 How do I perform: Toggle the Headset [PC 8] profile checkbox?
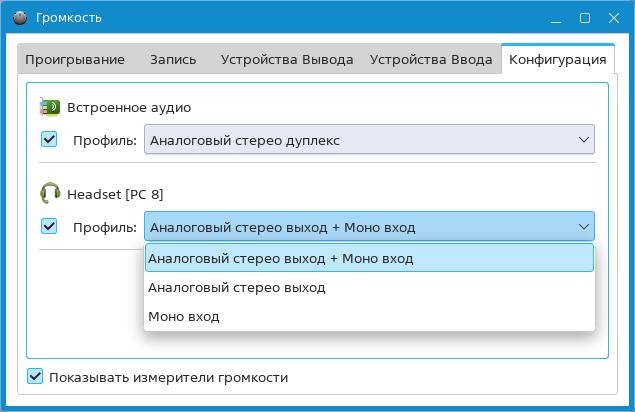coord(49,226)
